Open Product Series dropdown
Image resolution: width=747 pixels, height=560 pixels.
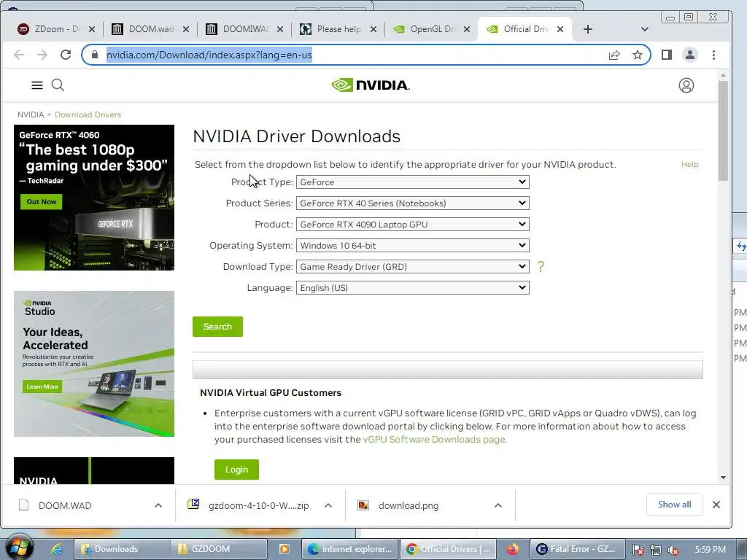coord(413,203)
